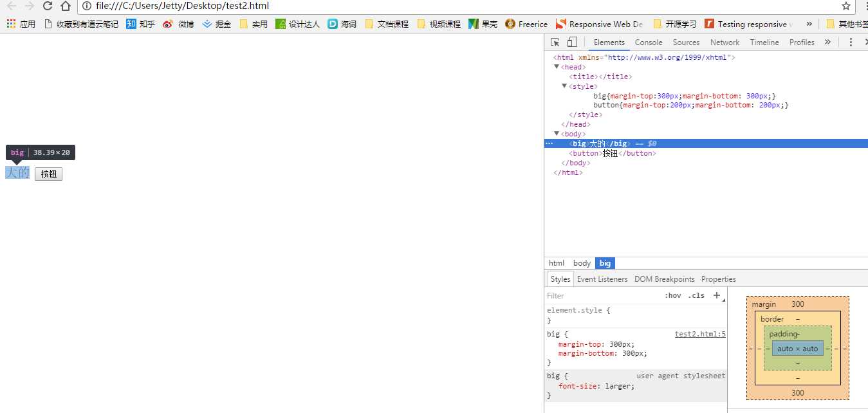Viewport: 868px width, 413px height.
Task: Switch to the Profiles tab
Action: point(802,42)
